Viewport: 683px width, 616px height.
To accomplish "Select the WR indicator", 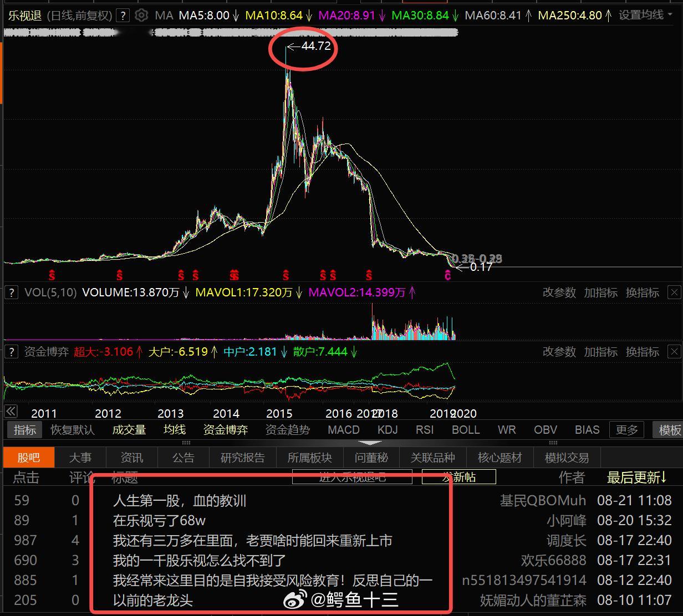I will click(507, 429).
